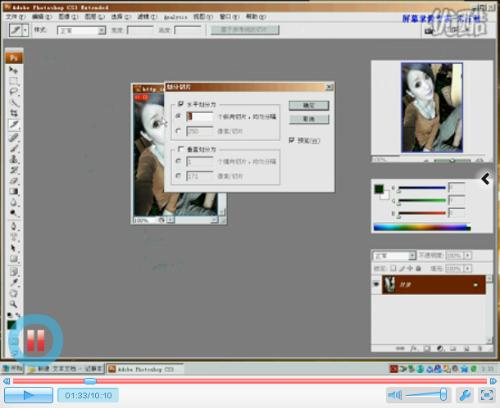
Task: Click Windows Start button on taskbar
Action: [x=13, y=369]
